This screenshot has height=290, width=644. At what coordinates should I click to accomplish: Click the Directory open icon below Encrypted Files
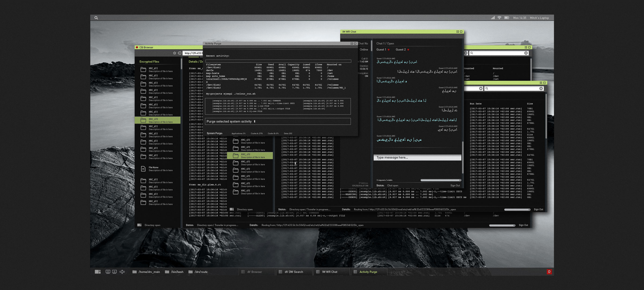[x=139, y=225]
